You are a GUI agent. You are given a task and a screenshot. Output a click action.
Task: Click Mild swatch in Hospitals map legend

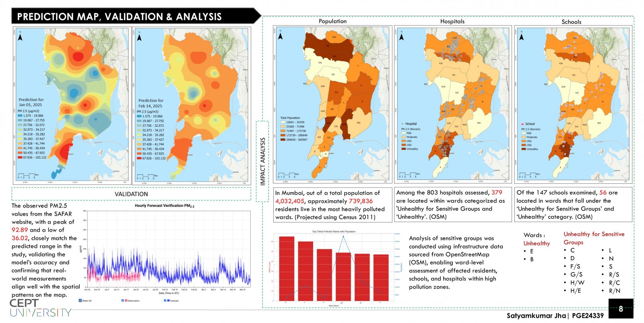[403, 133]
